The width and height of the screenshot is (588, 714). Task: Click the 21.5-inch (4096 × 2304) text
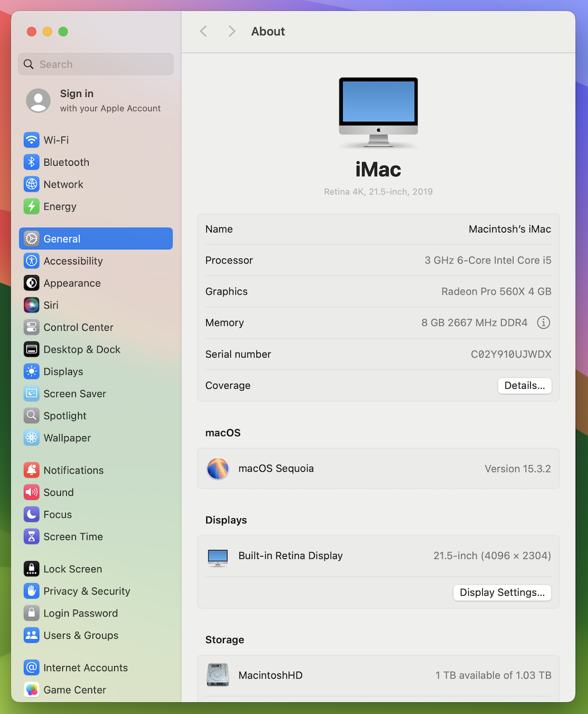[492, 556]
